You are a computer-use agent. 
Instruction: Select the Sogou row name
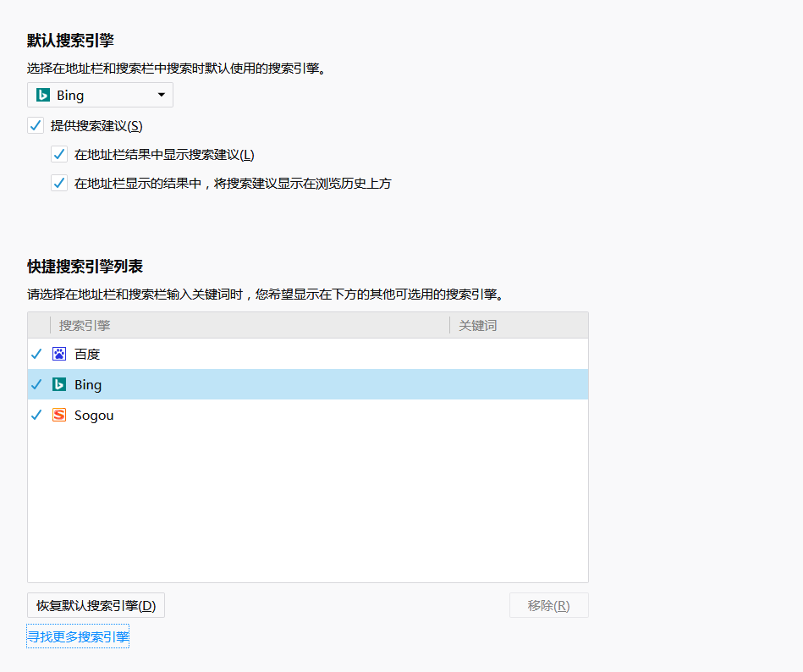click(x=94, y=416)
